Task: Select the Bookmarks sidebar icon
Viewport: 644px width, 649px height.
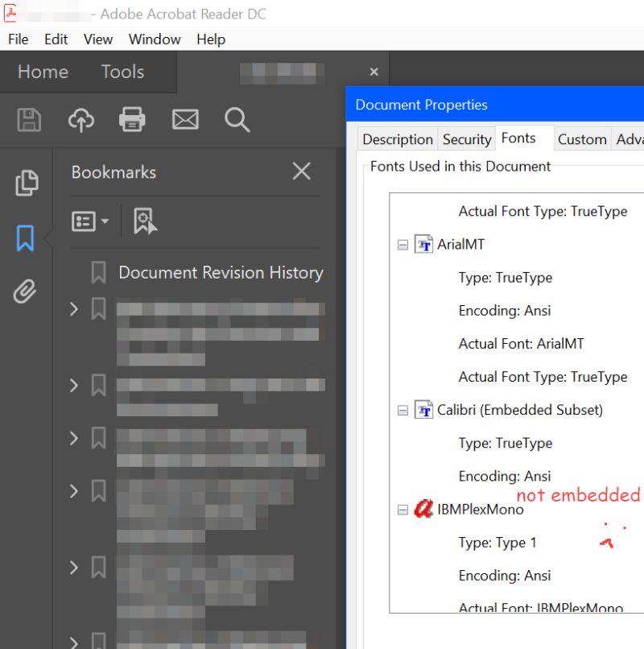Action: click(x=27, y=237)
